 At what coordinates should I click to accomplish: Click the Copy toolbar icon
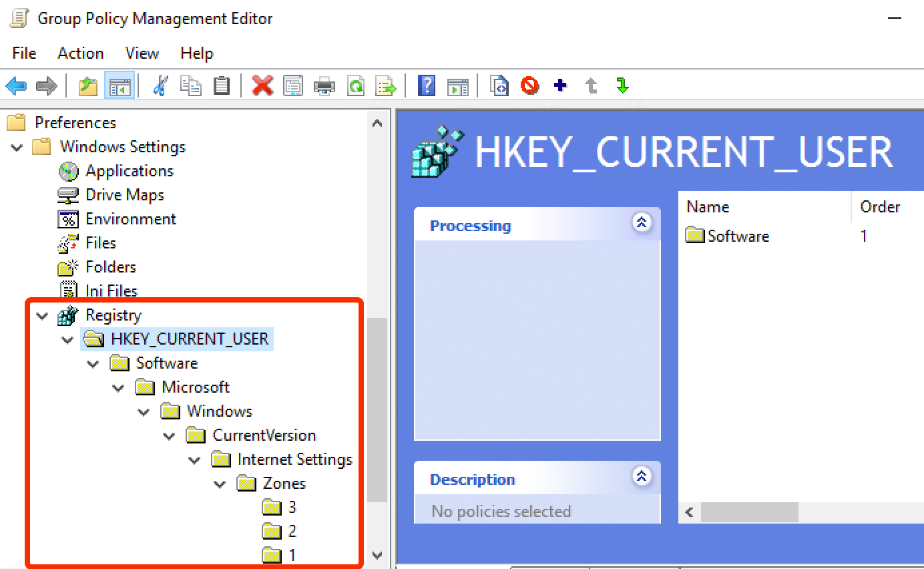coord(191,85)
